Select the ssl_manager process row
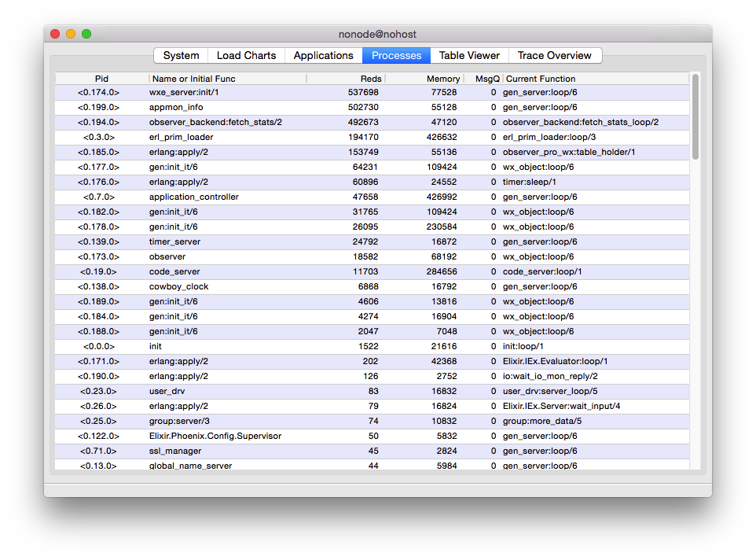Screen dimensions: 756x560 [x=372, y=451]
